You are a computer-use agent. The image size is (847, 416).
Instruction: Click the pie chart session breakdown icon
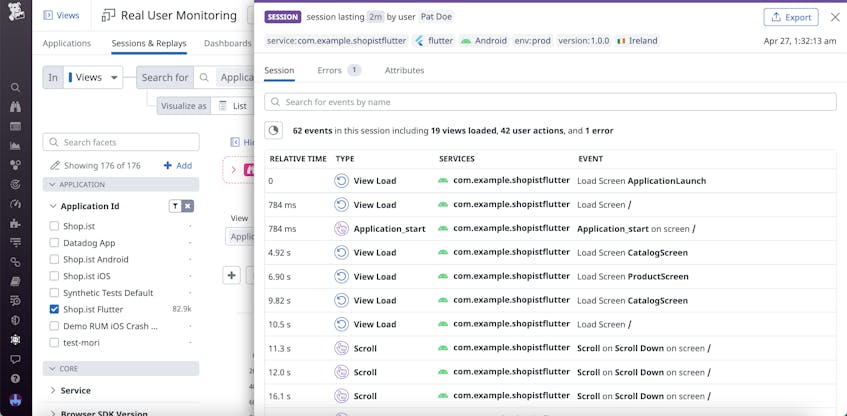tap(273, 130)
